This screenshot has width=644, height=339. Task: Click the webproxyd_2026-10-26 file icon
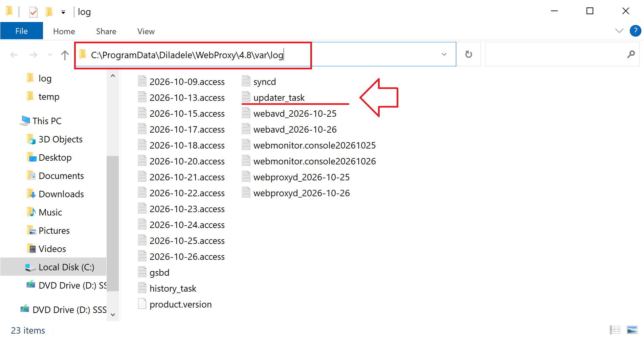tap(246, 193)
